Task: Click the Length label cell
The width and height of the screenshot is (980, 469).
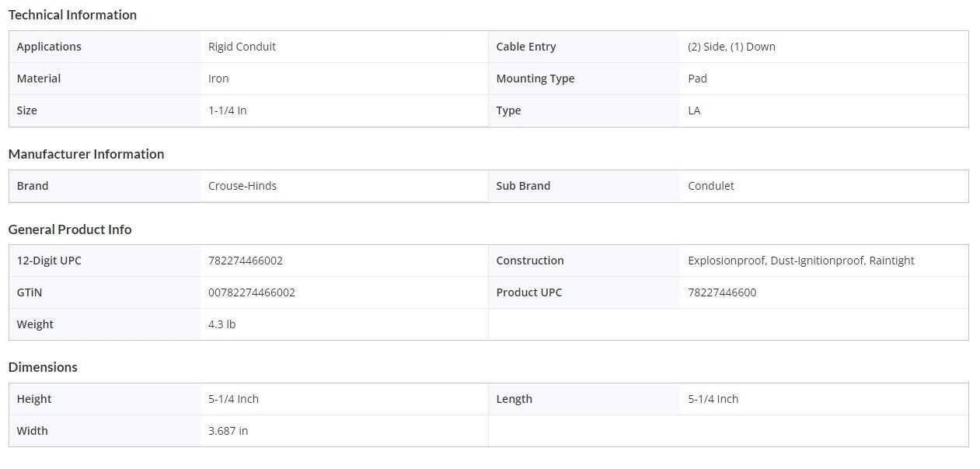Action: tap(514, 399)
